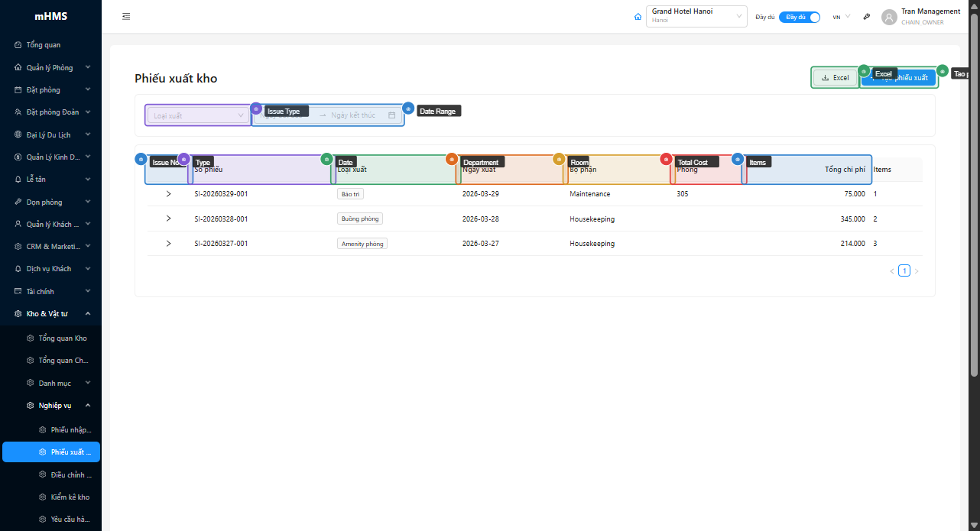
Task: Click the vertical page scrollbar
Action: click(974, 191)
